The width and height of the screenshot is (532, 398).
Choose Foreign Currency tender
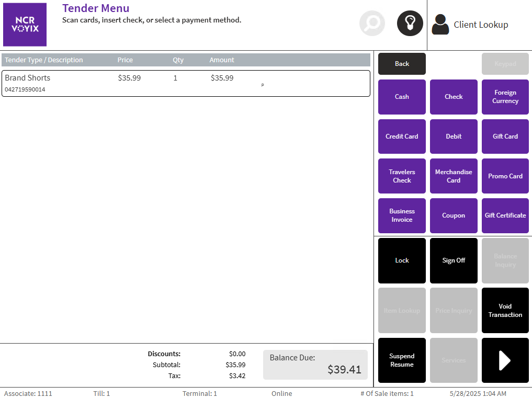505,97
